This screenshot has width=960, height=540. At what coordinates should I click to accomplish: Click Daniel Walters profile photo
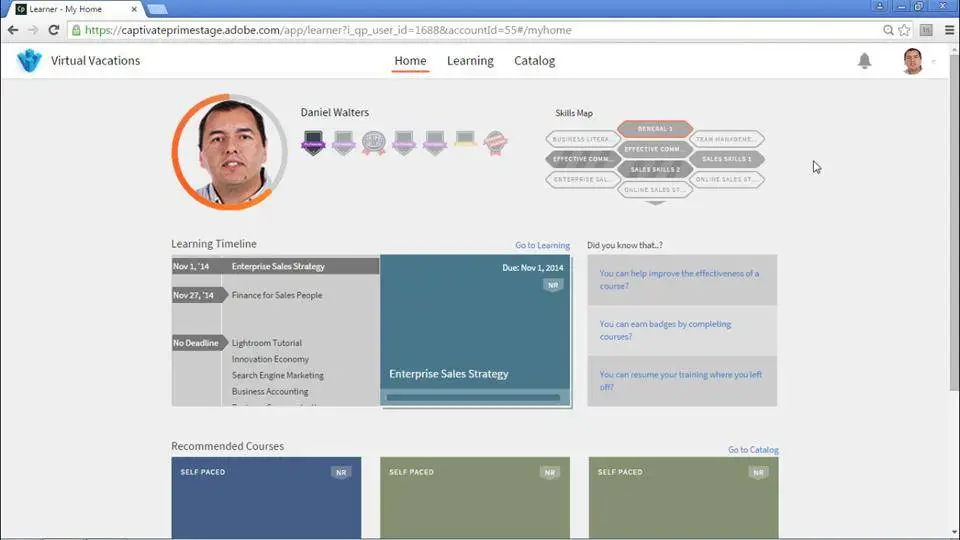[230, 152]
